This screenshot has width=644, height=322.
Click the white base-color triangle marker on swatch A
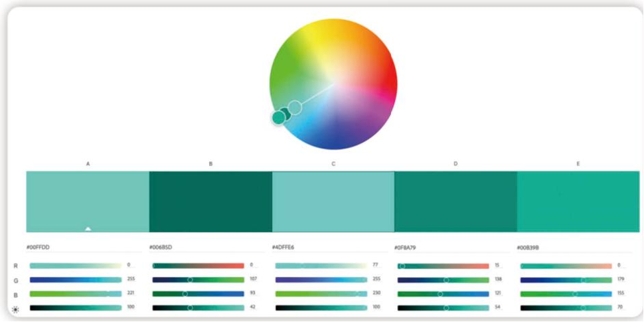[88, 229]
